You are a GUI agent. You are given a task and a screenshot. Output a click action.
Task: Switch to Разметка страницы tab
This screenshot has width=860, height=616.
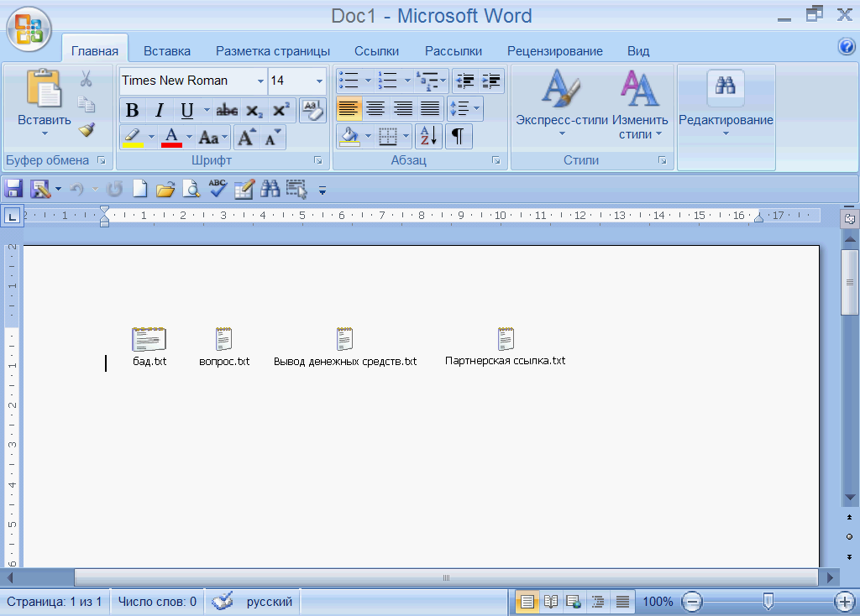coord(273,51)
